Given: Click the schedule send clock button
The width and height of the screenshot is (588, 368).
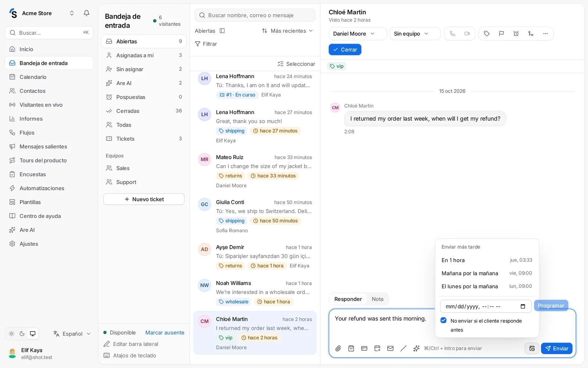Looking at the screenshot, I should point(532,348).
